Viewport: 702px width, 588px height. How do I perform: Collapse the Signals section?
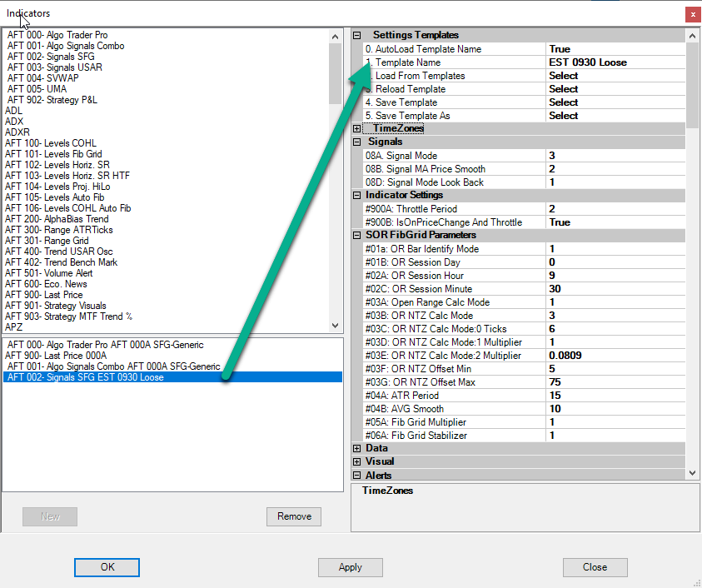pyautogui.click(x=357, y=142)
